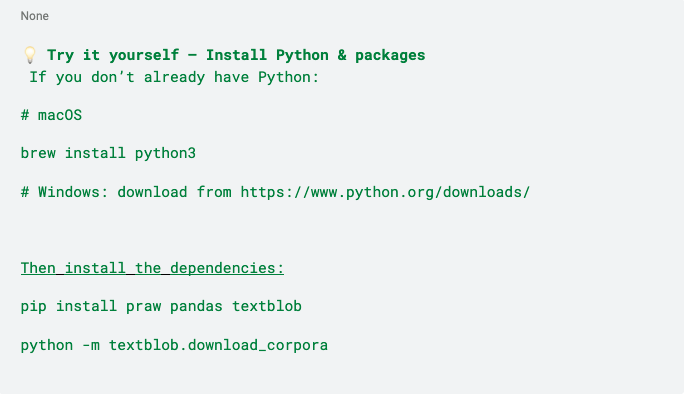Viewport: 684px width, 394px height.
Task: Click the word 'textblob' in pip command
Action: (x=267, y=306)
